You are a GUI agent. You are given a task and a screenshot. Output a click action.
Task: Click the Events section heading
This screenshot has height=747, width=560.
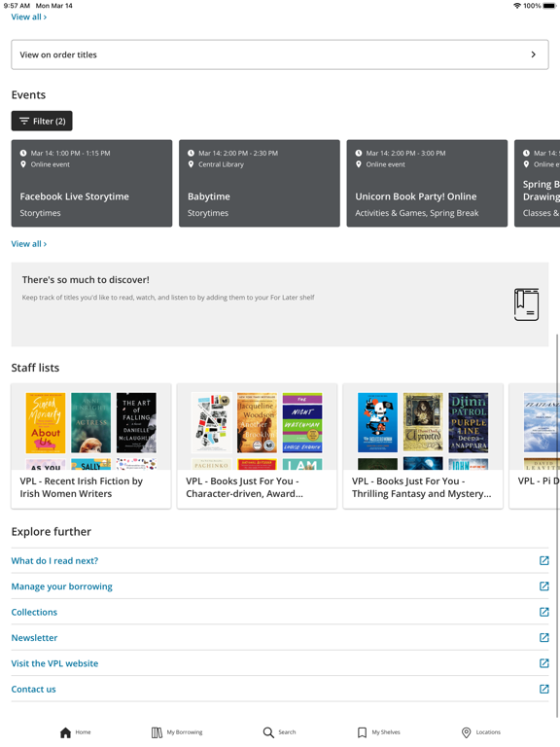click(28, 94)
